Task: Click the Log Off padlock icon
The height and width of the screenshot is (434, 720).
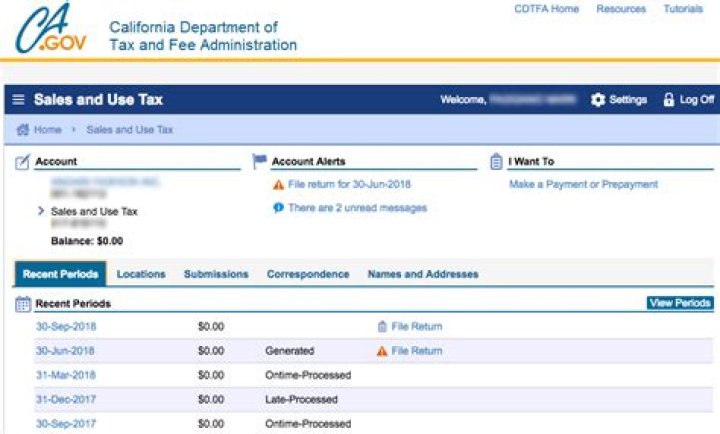Action: coord(669,100)
